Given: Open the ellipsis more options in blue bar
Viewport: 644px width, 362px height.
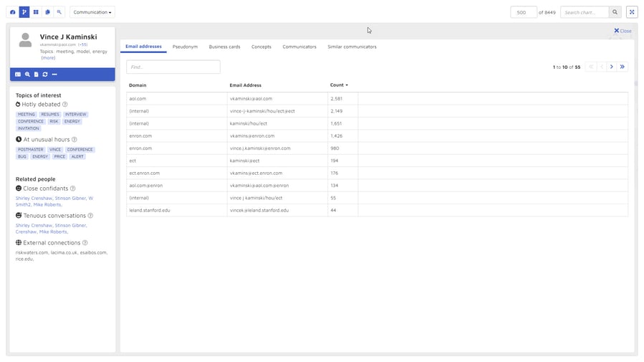Looking at the screenshot, I should click(x=54, y=75).
